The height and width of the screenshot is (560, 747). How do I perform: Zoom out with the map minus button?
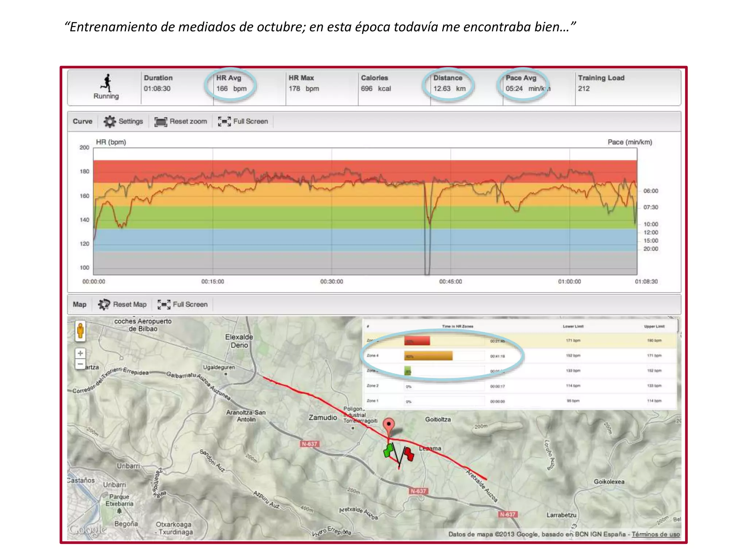click(x=80, y=364)
